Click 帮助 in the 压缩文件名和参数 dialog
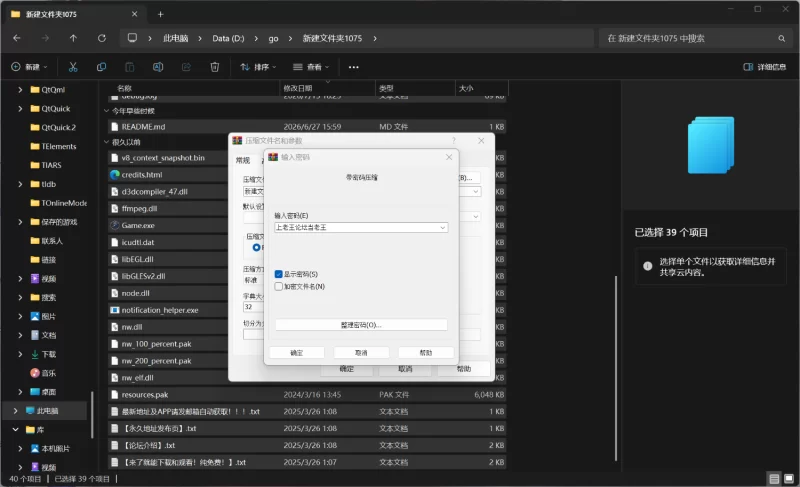Image resolution: width=800 pixels, height=487 pixels. click(464, 369)
